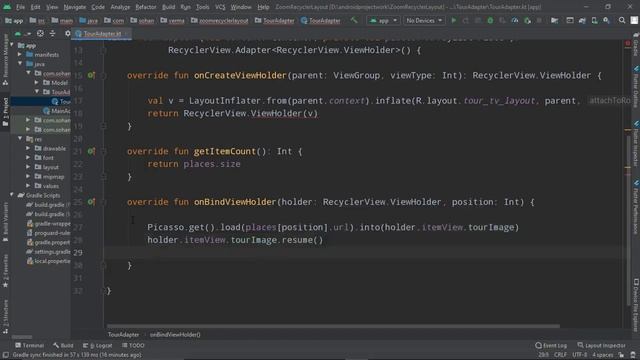The width and height of the screenshot is (640, 360).
Task: Click the Make Project hammer icon
Action: pyautogui.click(x=353, y=20)
